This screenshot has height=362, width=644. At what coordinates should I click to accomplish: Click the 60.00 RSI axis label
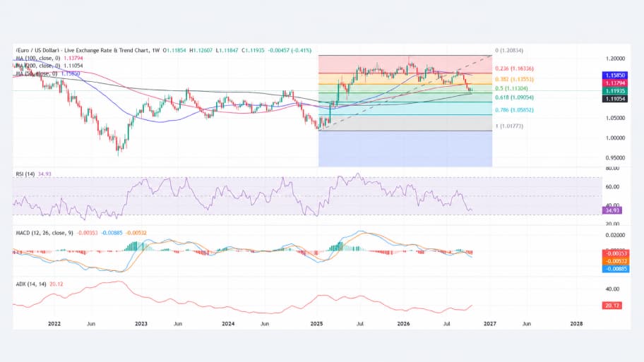pyautogui.click(x=612, y=187)
